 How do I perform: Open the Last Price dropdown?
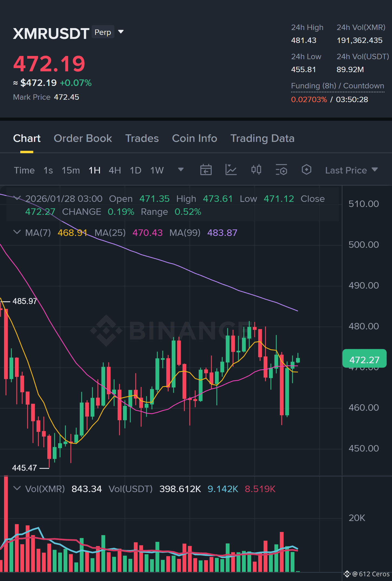[x=351, y=170]
